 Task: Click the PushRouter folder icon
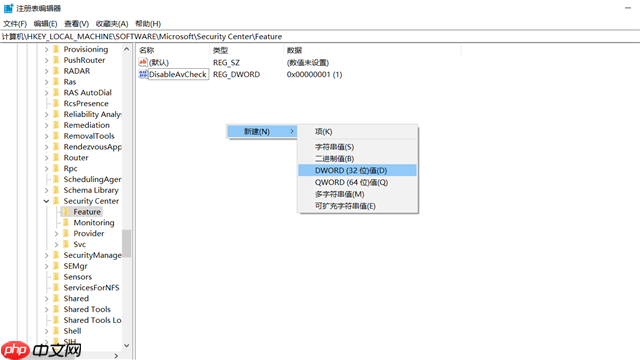[x=56, y=60]
